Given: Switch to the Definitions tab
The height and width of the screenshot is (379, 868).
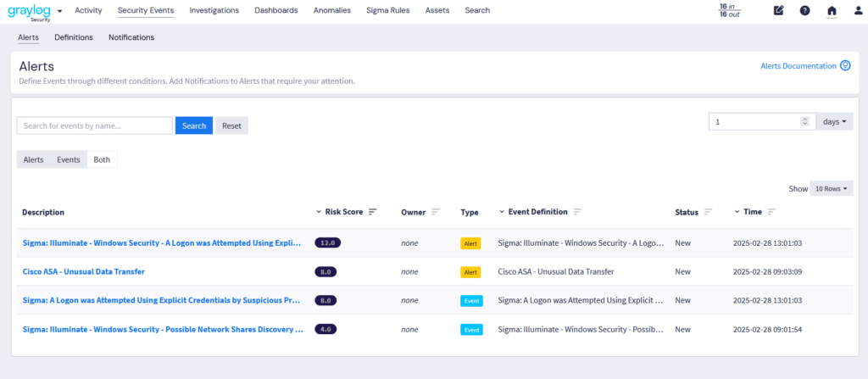Looking at the screenshot, I should [x=74, y=37].
